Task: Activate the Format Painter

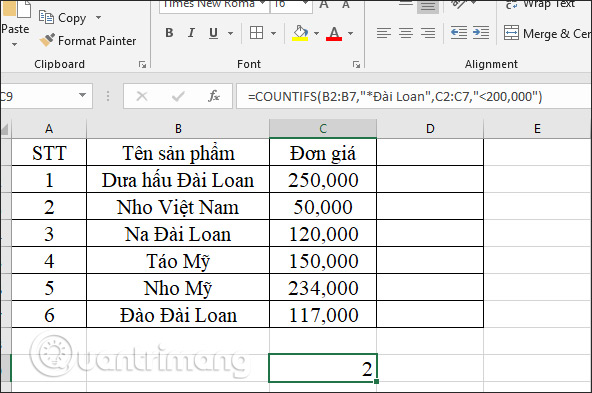Action: tap(88, 40)
